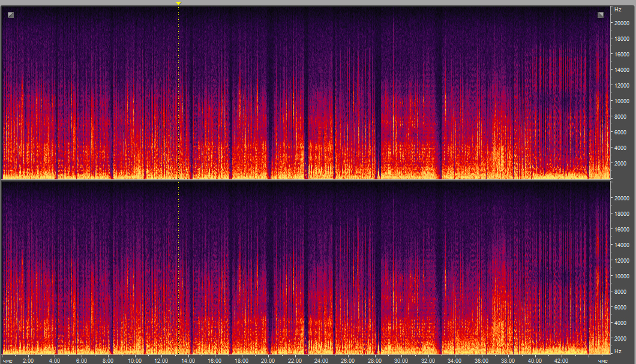This screenshot has width=636, height=364.
Task: Click 2000 on the upper channel frequency scale
Action: tap(620, 163)
